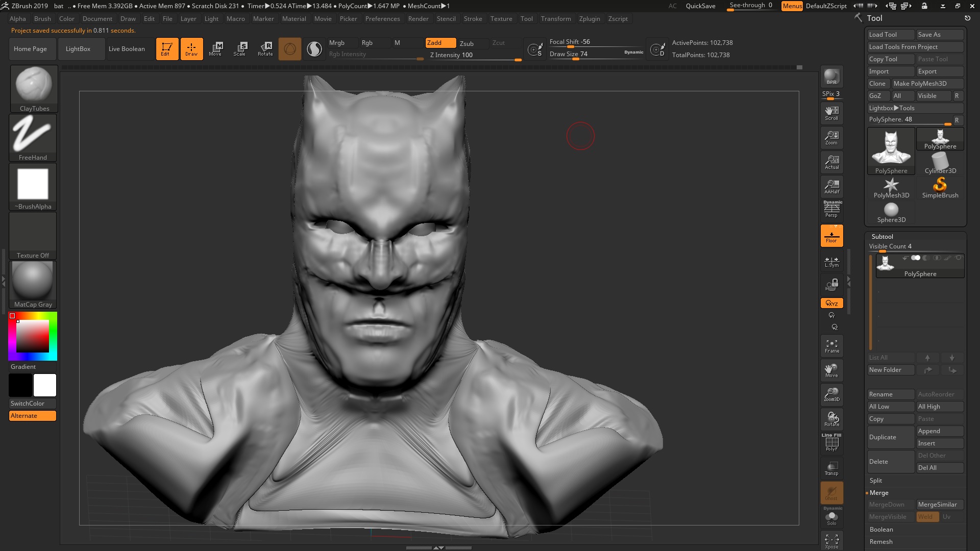Click the SwitchColor button
This screenshot has width=980, height=551.
point(33,404)
